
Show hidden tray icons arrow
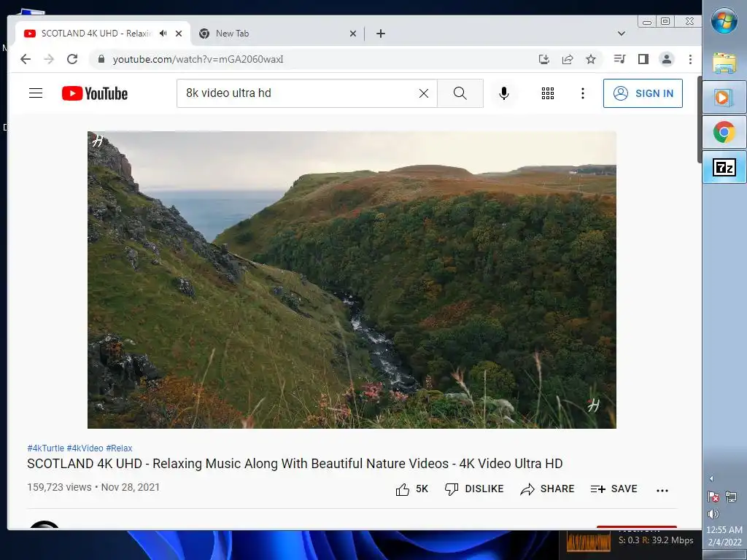click(711, 478)
